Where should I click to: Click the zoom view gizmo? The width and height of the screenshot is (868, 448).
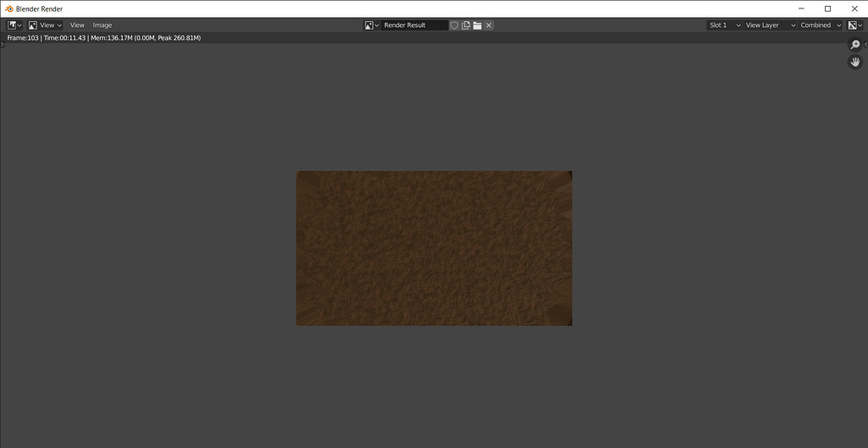coord(855,45)
